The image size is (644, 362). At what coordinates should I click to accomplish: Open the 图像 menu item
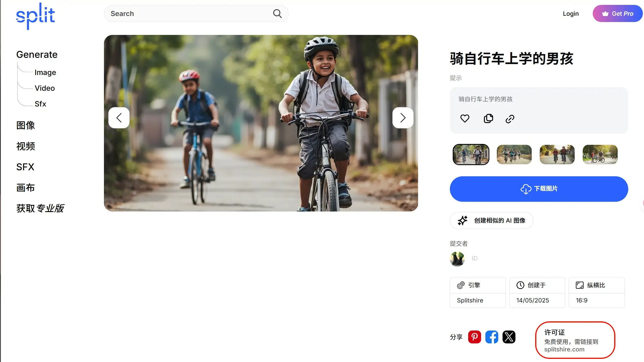25,125
